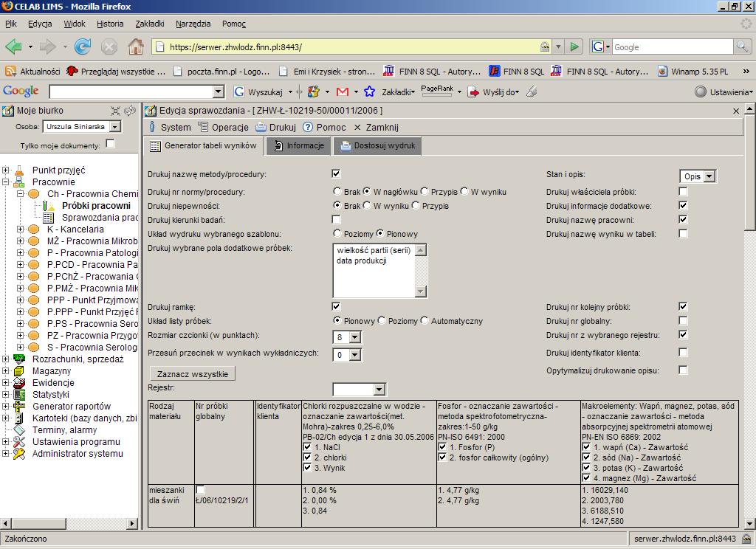756x549 pixels.
Task: Click the Pomoc button in report toolbar
Action: (325, 127)
